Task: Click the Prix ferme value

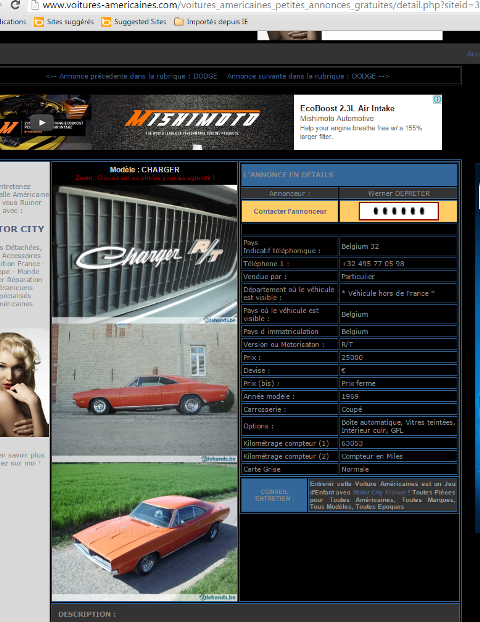Action: click(358, 383)
